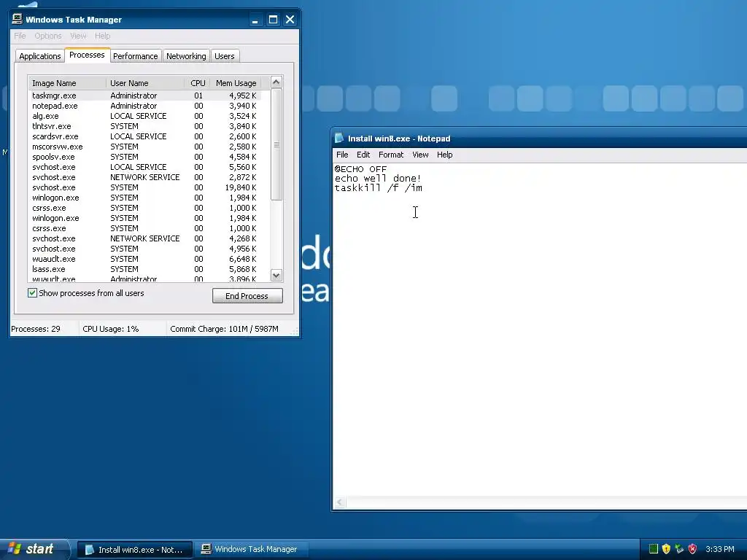Click the End Process button
Image resolution: width=747 pixels, height=560 pixels.
coord(247,296)
